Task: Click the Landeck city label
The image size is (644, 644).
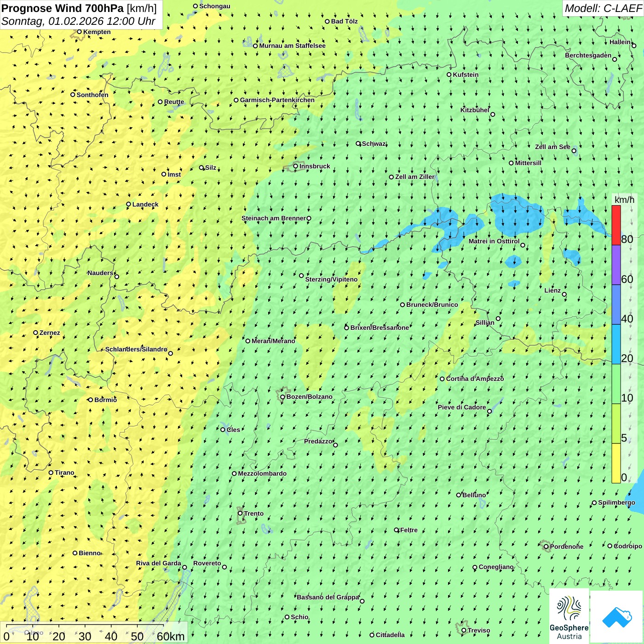Action: tap(145, 204)
